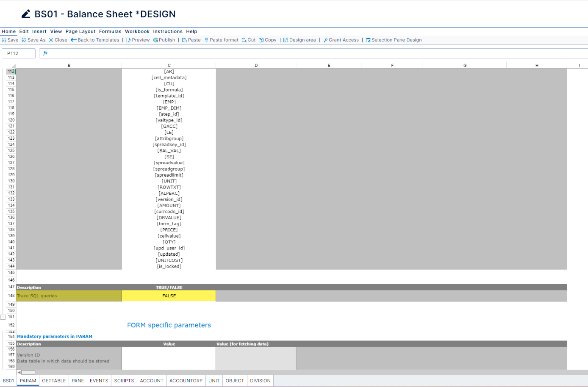Copy the selection
Viewport: 588px width, 387px height.
[268, 40]
